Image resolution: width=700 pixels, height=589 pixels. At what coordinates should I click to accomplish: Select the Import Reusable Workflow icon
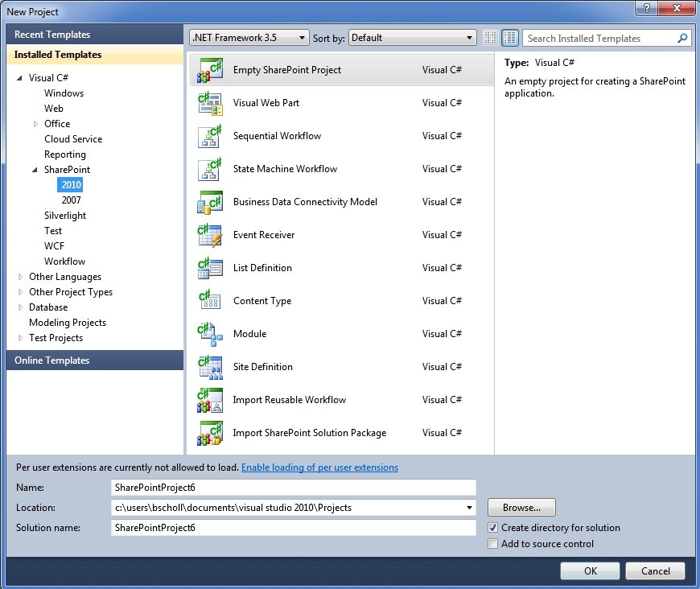pos(210,400)
